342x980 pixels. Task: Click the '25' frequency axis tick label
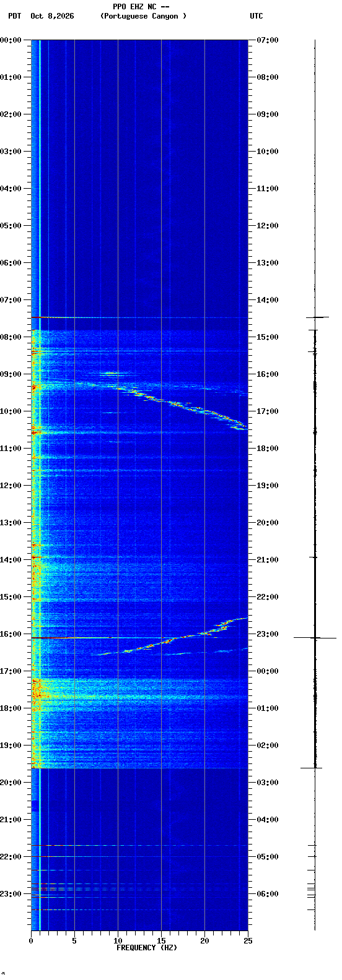(248, 941)
